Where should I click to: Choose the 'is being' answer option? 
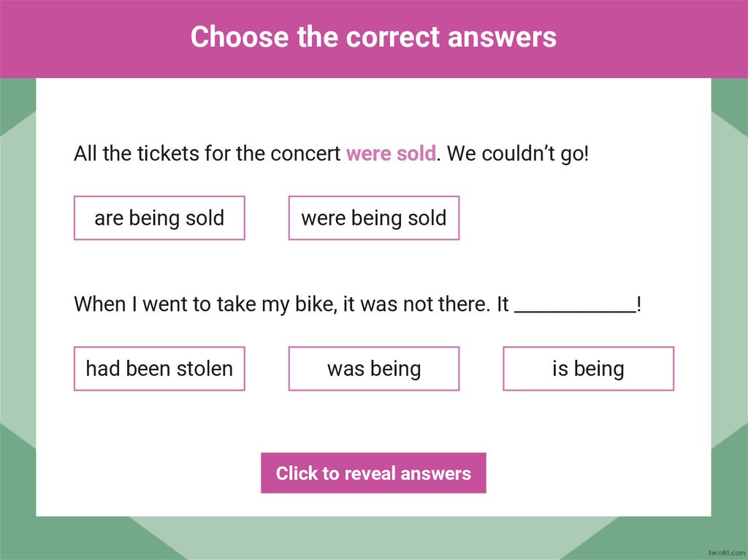(x=588, y=369)
